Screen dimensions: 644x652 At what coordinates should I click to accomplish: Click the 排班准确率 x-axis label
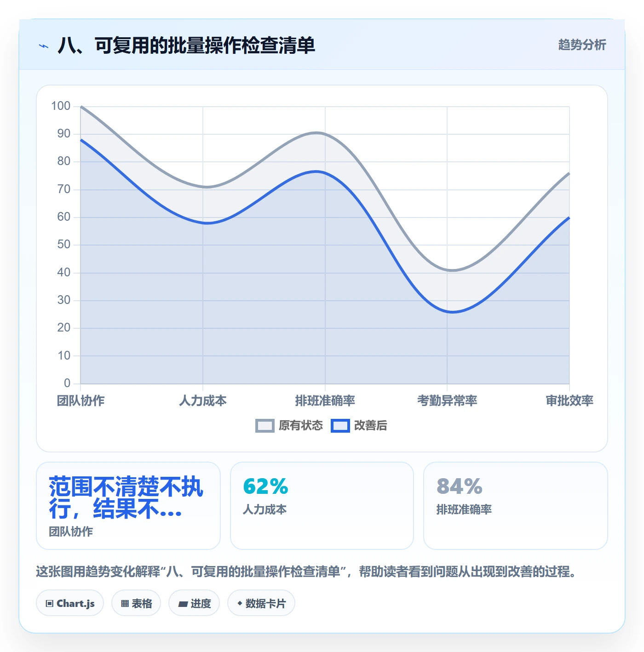point(325,400)
